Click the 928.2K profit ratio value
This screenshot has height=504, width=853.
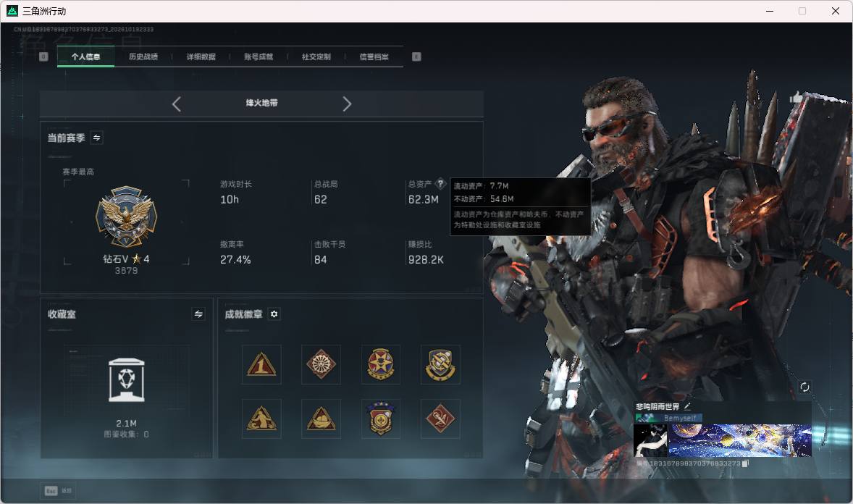pos(426,260)
